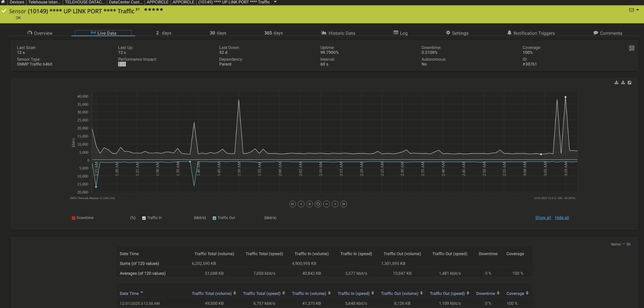Uncheck the Downtime channel checkbox

(74, 218)
